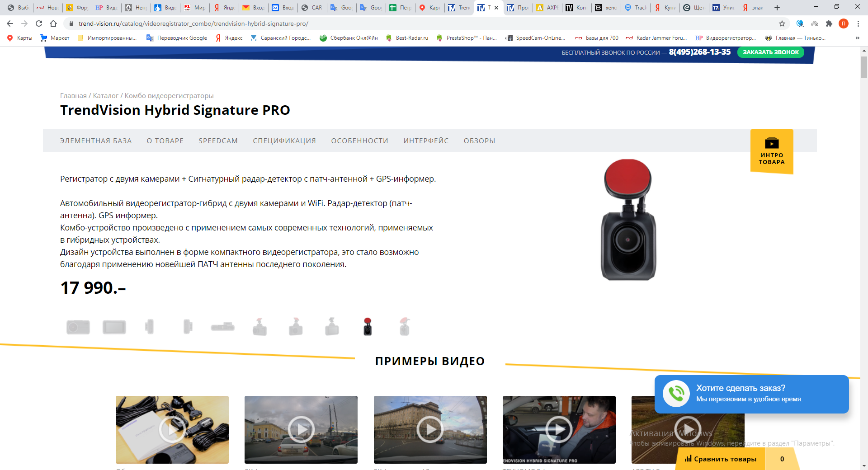Open the СПЕЦИФИКАЦИЯ section tab
Image resolution: width=868 pixels, height=470 pixels.
tap(284, 141)
